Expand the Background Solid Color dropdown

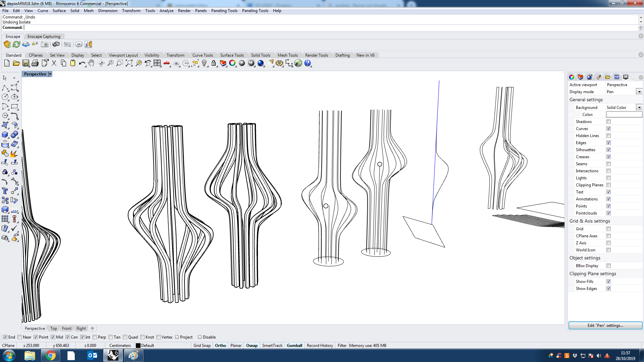639,108
